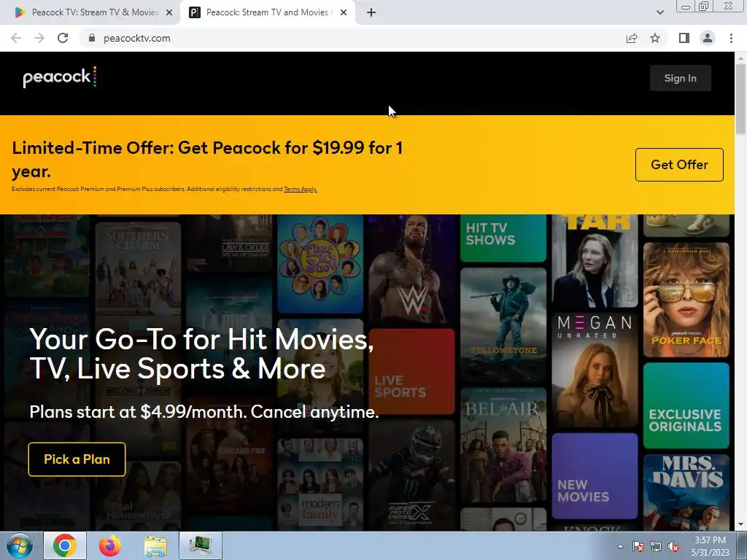Reload the peacocktv.com page
Viewport: 747px width, 560px height.
63,38
